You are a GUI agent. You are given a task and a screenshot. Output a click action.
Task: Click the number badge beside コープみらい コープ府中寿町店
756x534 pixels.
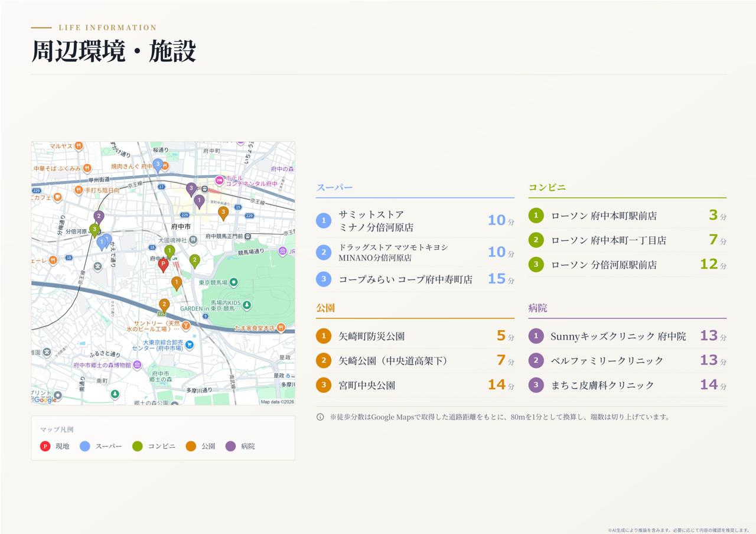324,279
